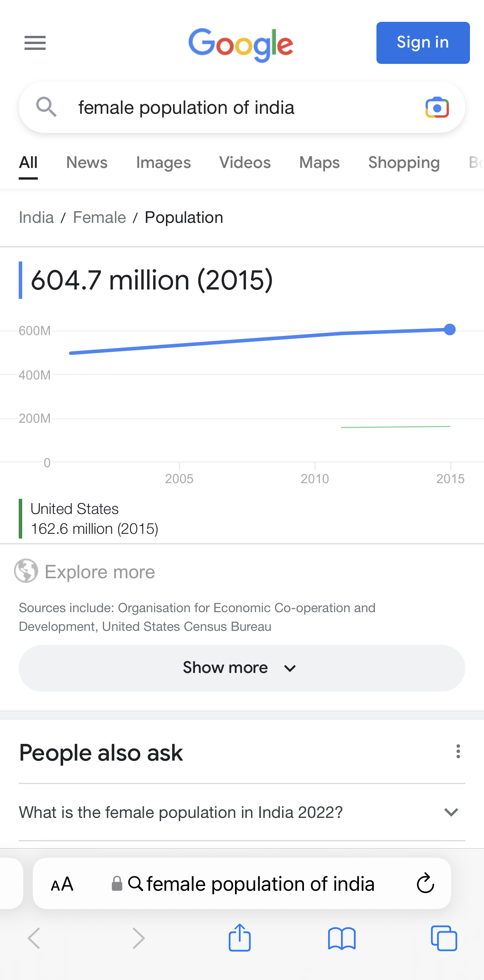Reload the page in Safari
The height and width of the screenshot is (980, 484).
coord(426,883)
